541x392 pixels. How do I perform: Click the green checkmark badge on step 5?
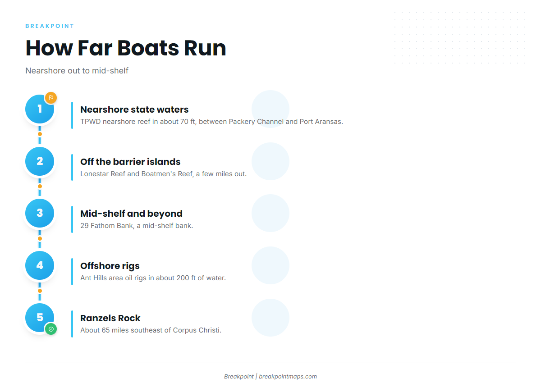51,329
